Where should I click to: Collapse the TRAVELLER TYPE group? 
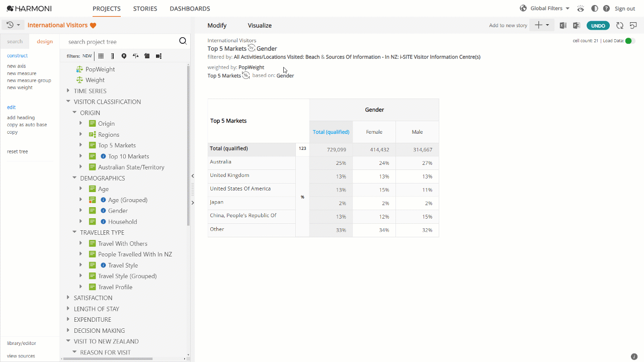[74, 232]
